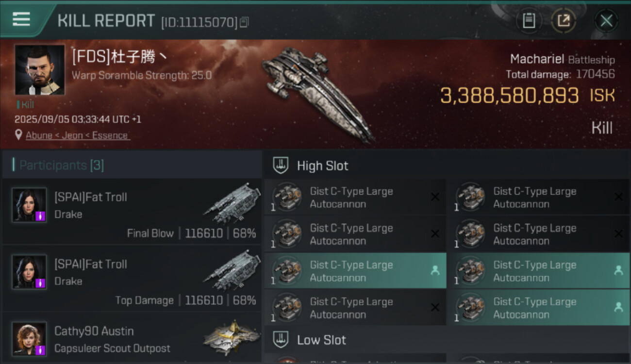Click X on top-left Autocannon module
The image size is (631, 364).
point(435,197)
